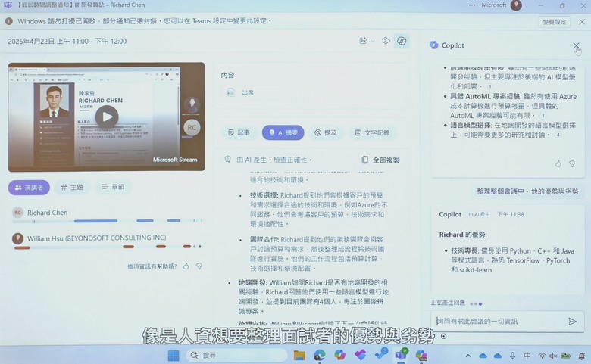591x364 pixels.
Task: Click the 全部複製 copy-all button
Action: click(x=380, y=160)
